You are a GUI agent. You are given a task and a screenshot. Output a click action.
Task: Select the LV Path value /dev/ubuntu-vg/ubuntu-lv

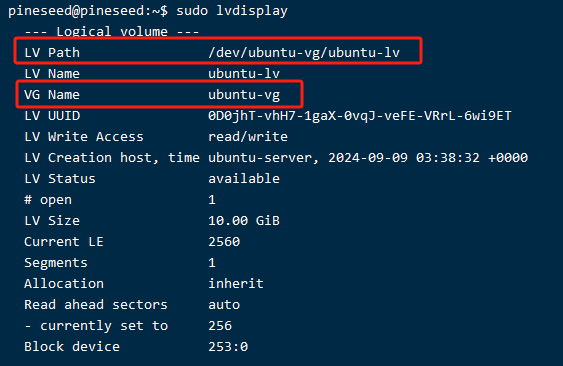[304, 52]
